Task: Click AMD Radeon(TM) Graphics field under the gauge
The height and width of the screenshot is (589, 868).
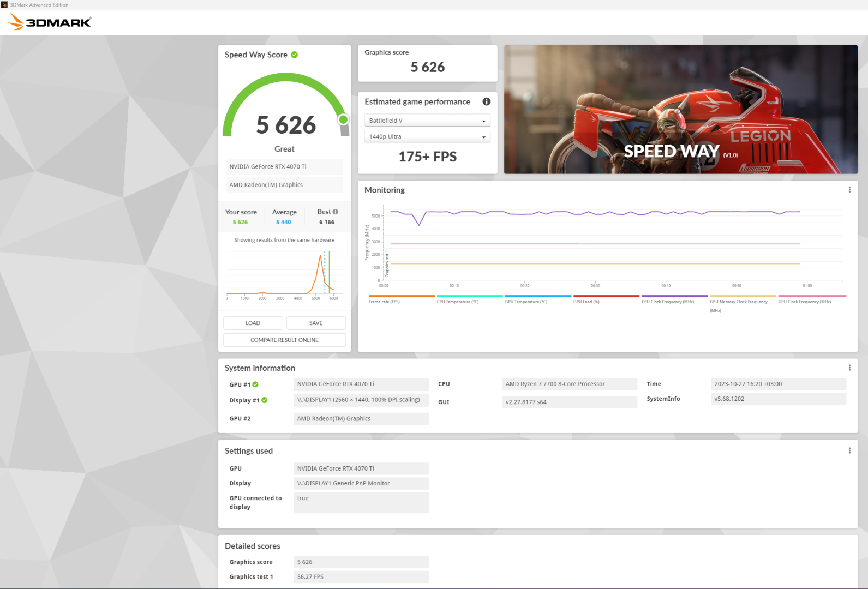Action: [284, 185]
